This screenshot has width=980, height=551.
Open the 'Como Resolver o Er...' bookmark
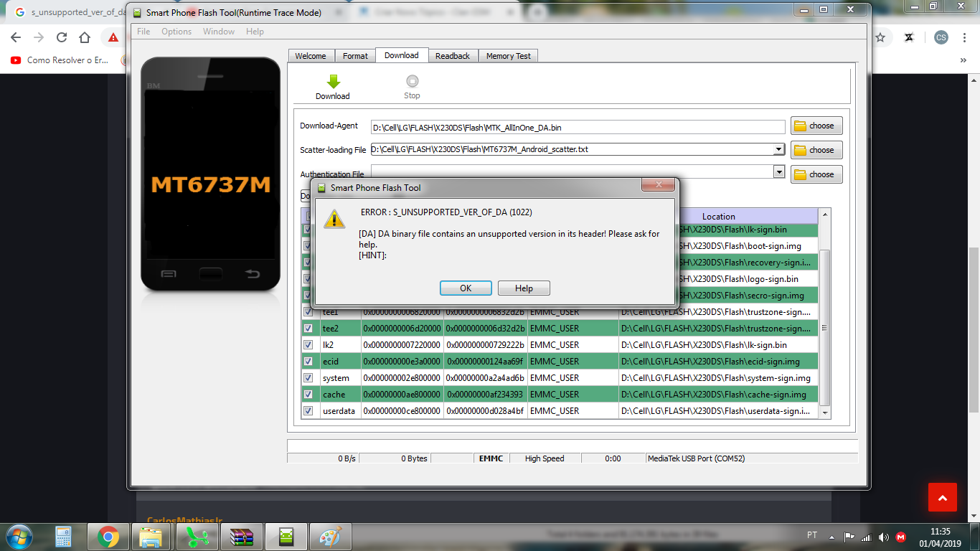60,60
